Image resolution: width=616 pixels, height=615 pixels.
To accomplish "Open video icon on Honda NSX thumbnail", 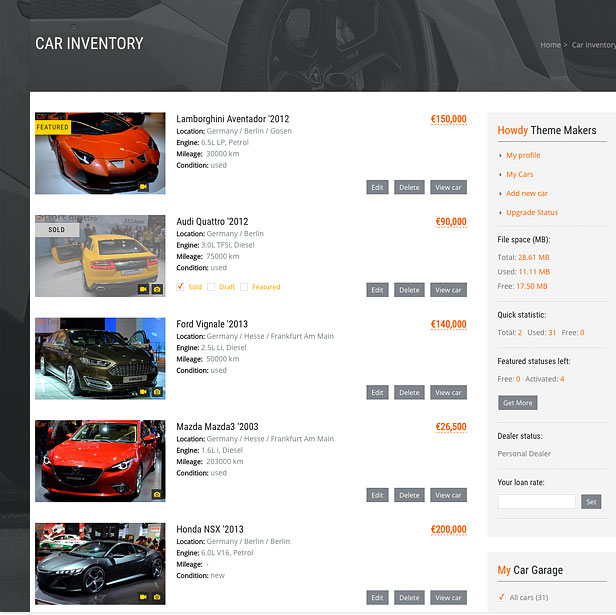I will coord(143,597).
